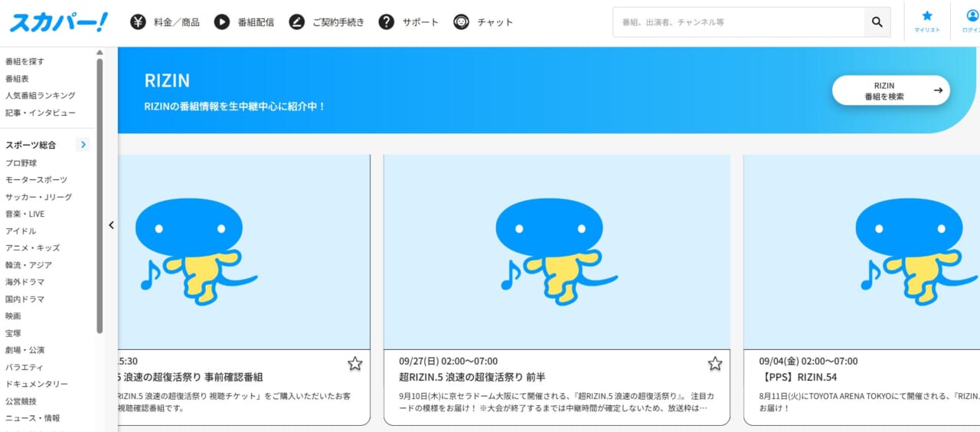Viewport: 980px width, 432px height.
Task: Click RIZIN banner heading
Action: coord(167,80)
